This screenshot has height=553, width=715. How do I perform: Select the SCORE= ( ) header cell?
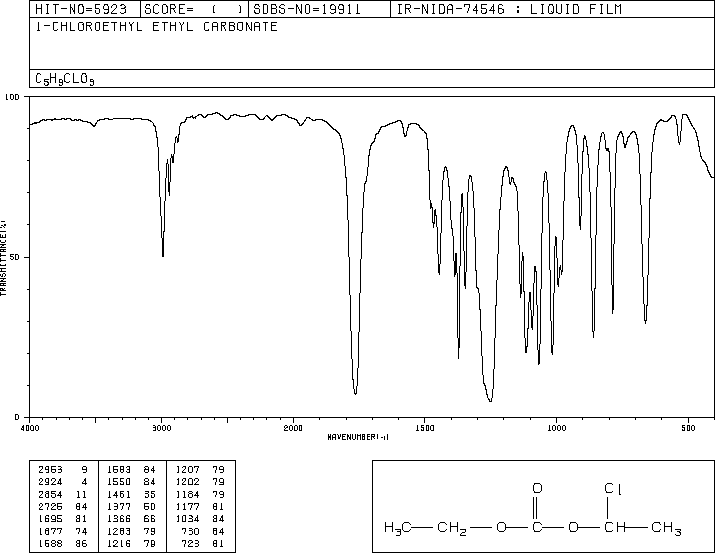point(194,10)
